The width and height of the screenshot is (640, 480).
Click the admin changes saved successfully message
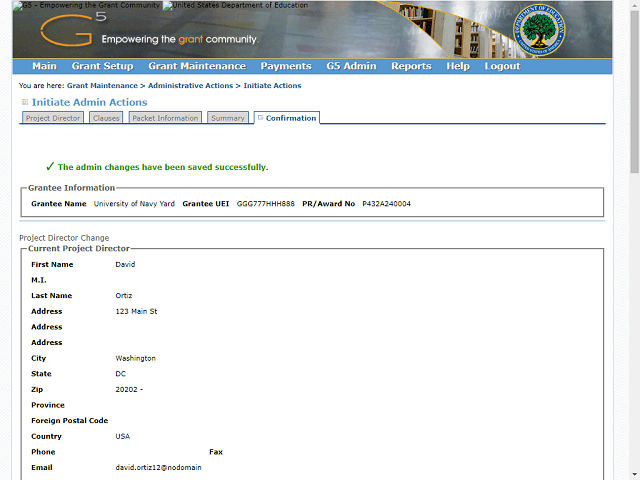pos(163,167)
